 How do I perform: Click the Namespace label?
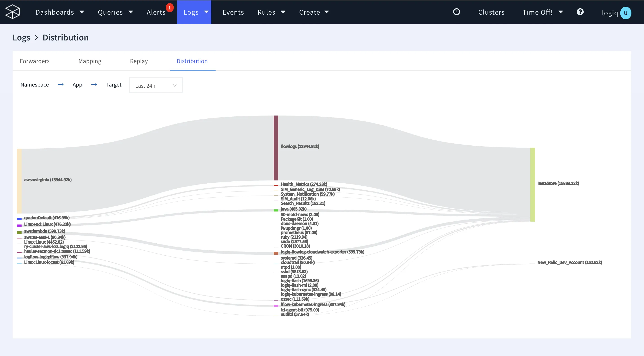tap(35, 85)
